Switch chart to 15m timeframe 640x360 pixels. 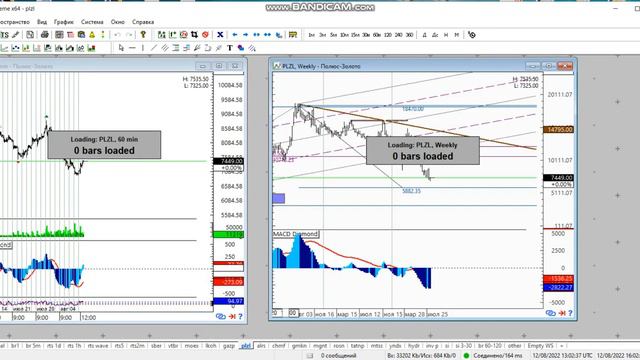[355, 35]
